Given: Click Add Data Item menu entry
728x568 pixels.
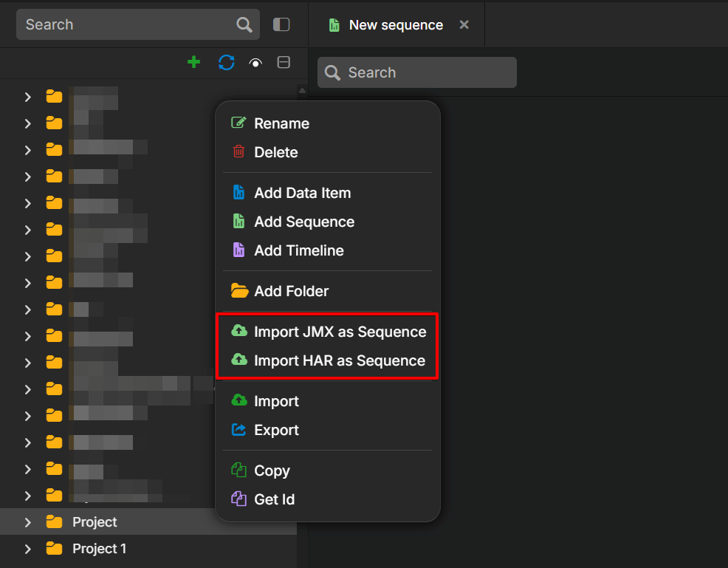Looking at the screenshot, I should click(302, 193).
